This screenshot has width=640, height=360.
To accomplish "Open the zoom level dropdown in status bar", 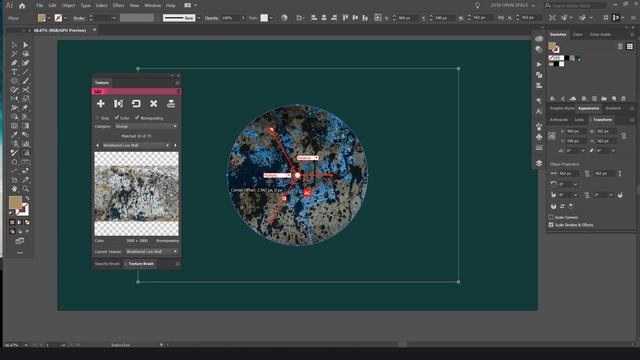I will [26, 345].
